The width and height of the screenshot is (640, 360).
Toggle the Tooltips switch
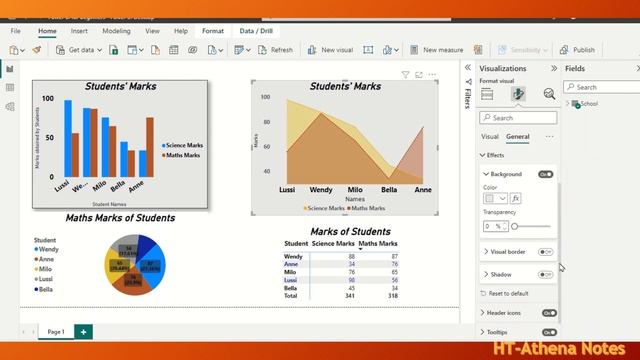click(x=549, y=332)
